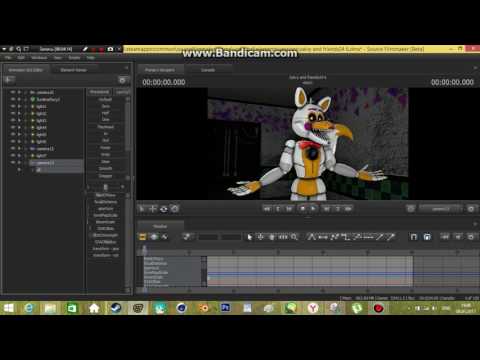
Task: Click the spline tangent tool in timeline toolbar
Action: coord(311,237)
